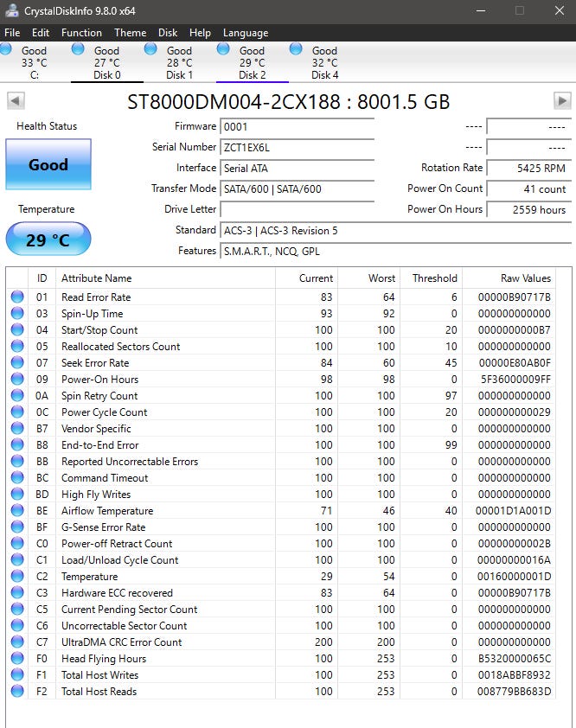Click the status orb for Airflow Temperature
This screenshot has width=576, height=728.
(17, 510)
